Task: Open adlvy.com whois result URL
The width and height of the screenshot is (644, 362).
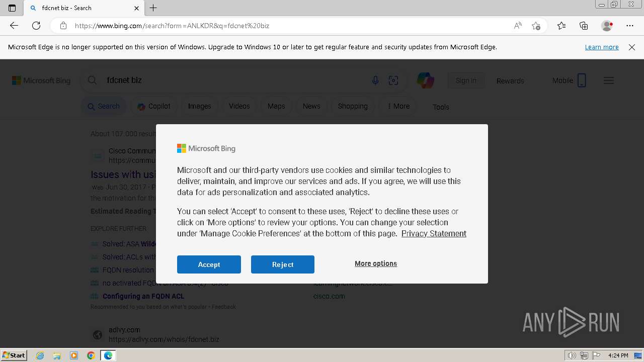Action: coord(164,339)
